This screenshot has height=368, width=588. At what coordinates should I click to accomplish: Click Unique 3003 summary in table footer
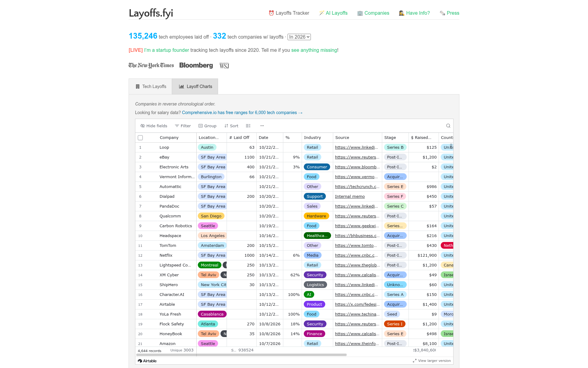click(182, 350)
